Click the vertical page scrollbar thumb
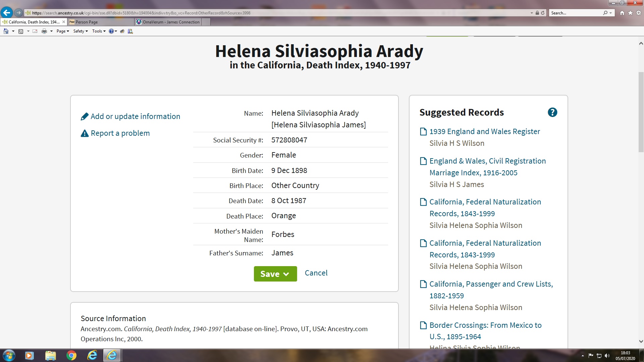 (x=641, y=112)
